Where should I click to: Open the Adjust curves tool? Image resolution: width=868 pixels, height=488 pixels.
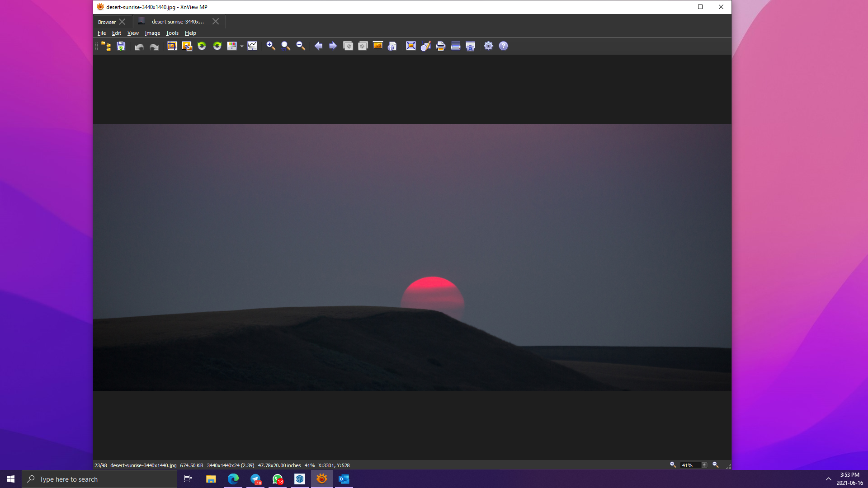[x=252, y=46]
